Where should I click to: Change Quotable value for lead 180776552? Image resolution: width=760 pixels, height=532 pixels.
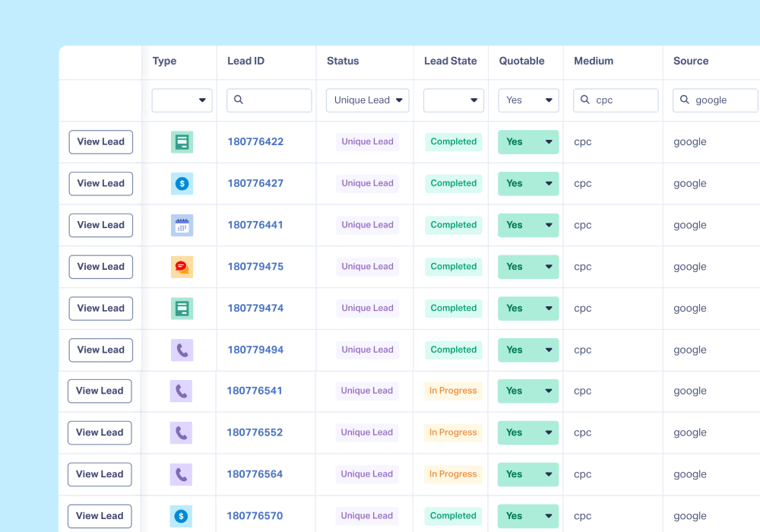[x=528, y=432]
